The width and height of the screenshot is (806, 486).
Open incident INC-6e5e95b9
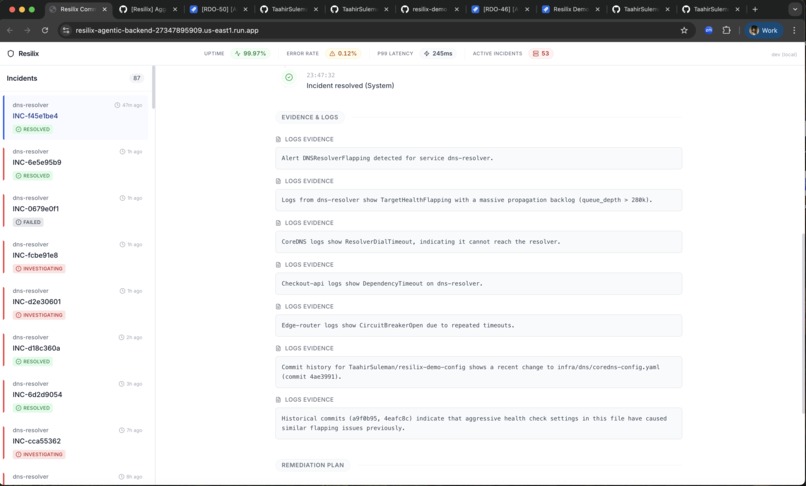point(76,164)
